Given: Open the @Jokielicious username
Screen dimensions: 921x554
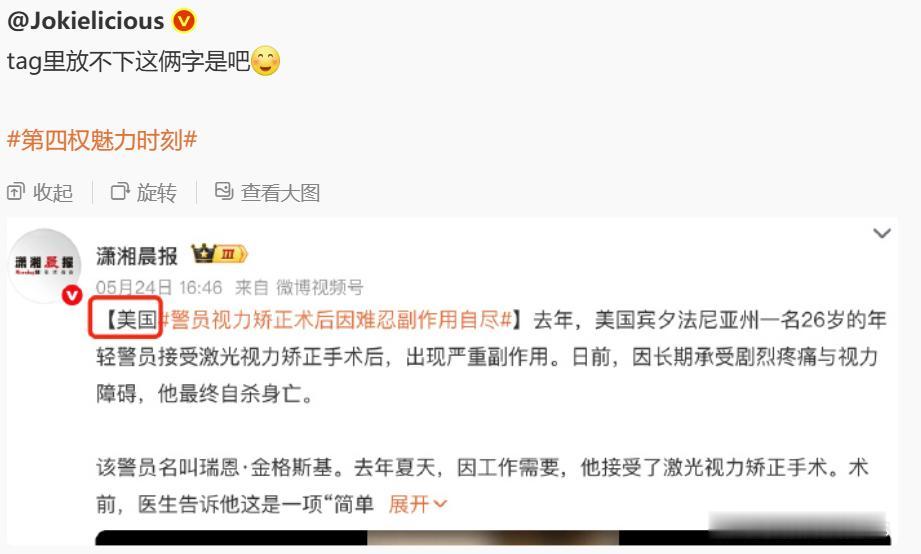Looking at the screenshot, I should [x=86, y=21].
